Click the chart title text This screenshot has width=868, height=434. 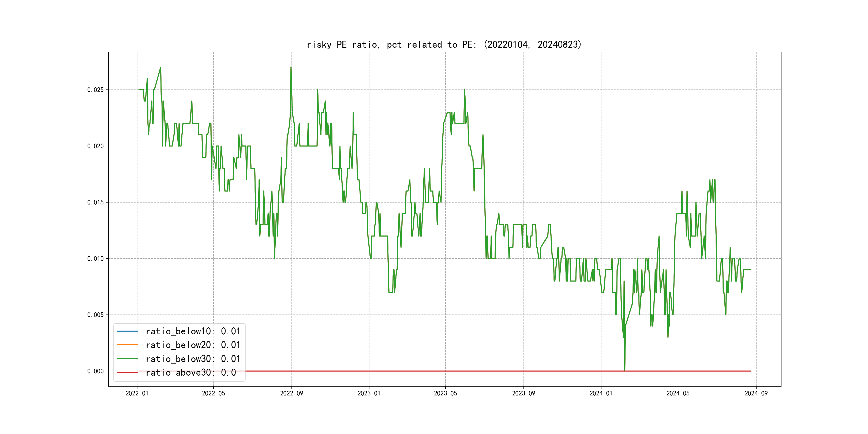pyautogui.click(x=444, y=44)
